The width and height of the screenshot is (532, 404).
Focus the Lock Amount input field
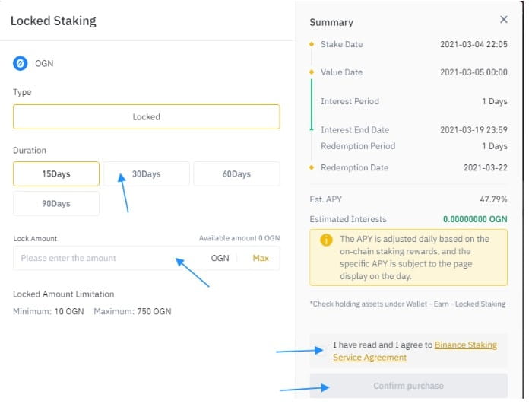[x=106, y=258]
